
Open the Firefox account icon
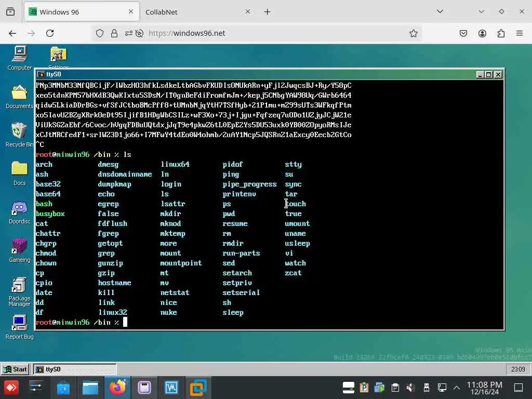(x=482, y=33)
